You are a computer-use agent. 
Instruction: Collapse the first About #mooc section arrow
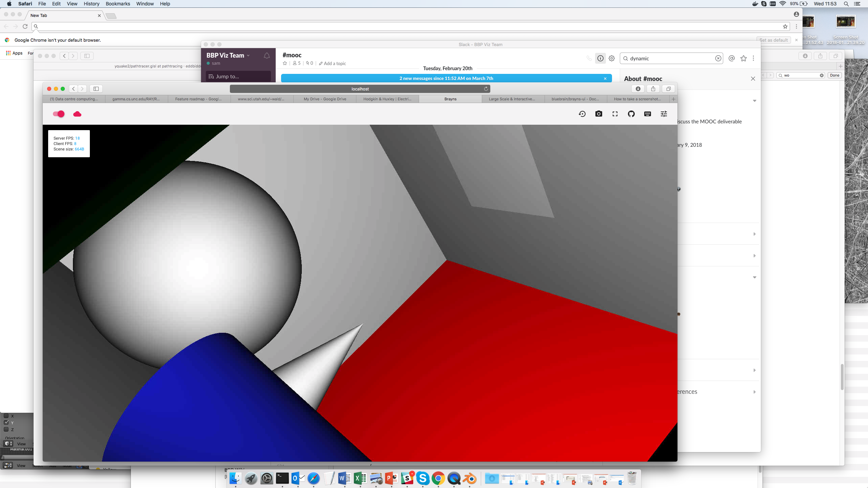[x=754, y=101]
